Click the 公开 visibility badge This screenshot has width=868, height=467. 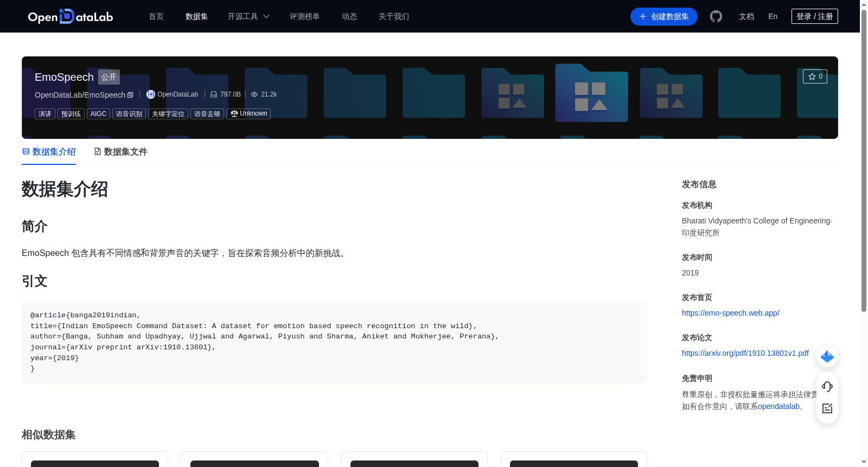point(109,77)
